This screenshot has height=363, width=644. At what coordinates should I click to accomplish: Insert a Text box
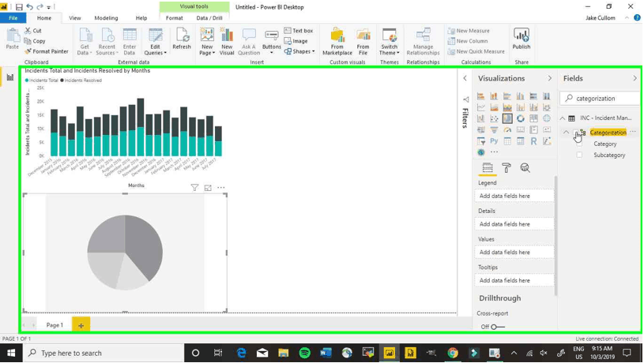click(299, 31)
